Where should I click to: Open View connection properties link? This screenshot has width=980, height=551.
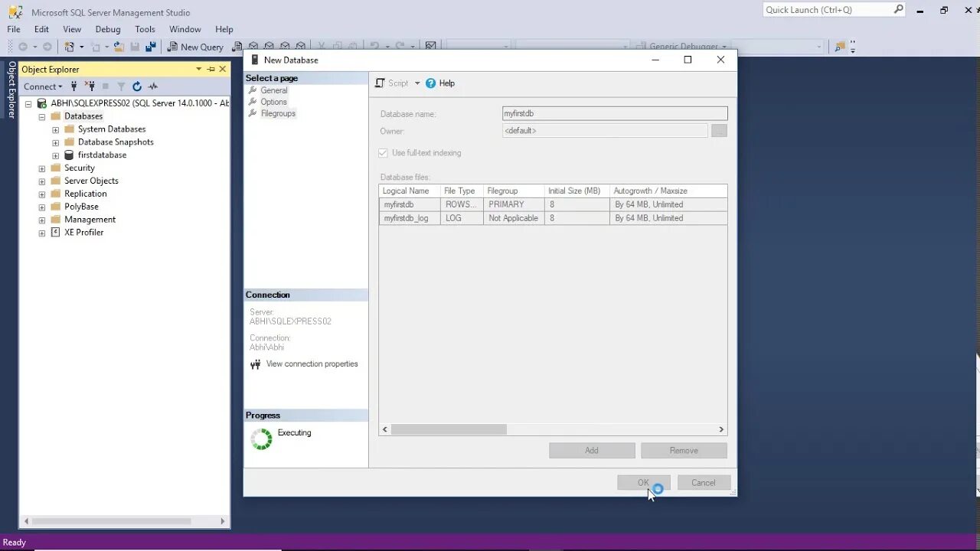tap(312, 364)
